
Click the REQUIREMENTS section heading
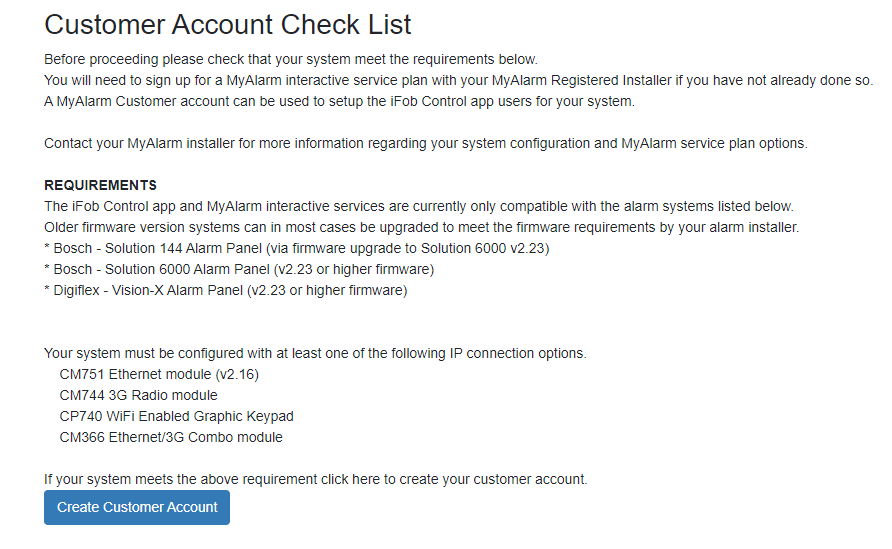coord(100,185)
